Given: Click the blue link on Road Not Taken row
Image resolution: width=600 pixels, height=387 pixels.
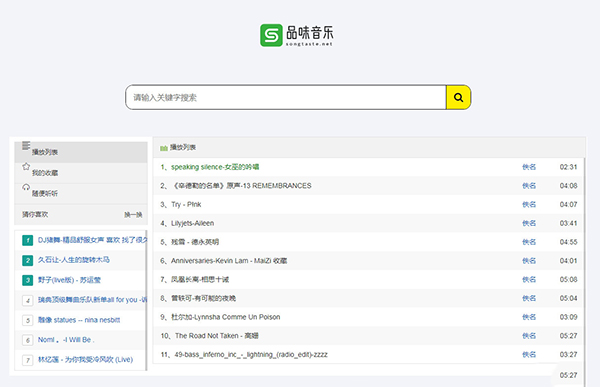Looking at the screenshot, I should (x=529, y=336).
